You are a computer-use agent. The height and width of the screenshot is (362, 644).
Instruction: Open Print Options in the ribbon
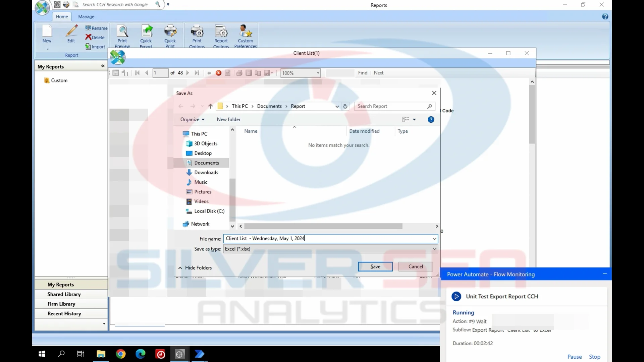197,36
